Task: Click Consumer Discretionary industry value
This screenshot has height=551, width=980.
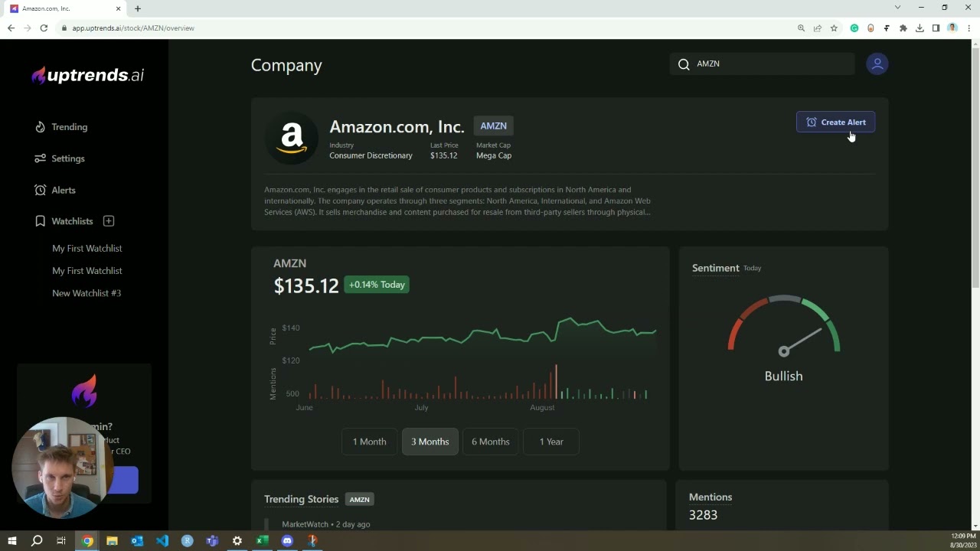Action: [371, 155]
